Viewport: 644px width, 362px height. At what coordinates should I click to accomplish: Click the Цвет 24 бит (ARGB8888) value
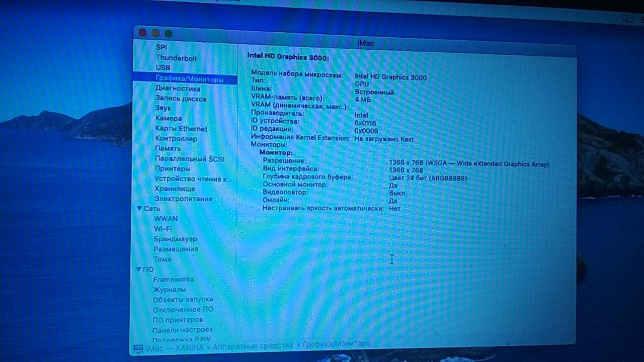coord(428,178)
